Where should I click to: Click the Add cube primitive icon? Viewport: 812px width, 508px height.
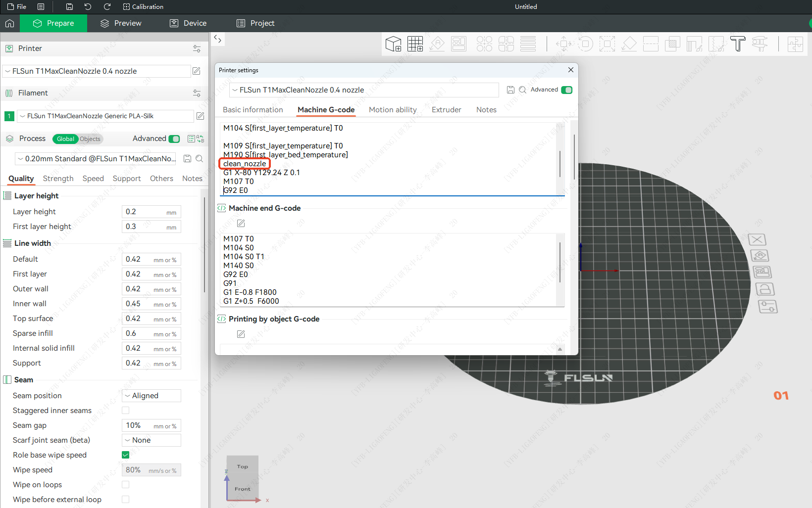point(393,44)
